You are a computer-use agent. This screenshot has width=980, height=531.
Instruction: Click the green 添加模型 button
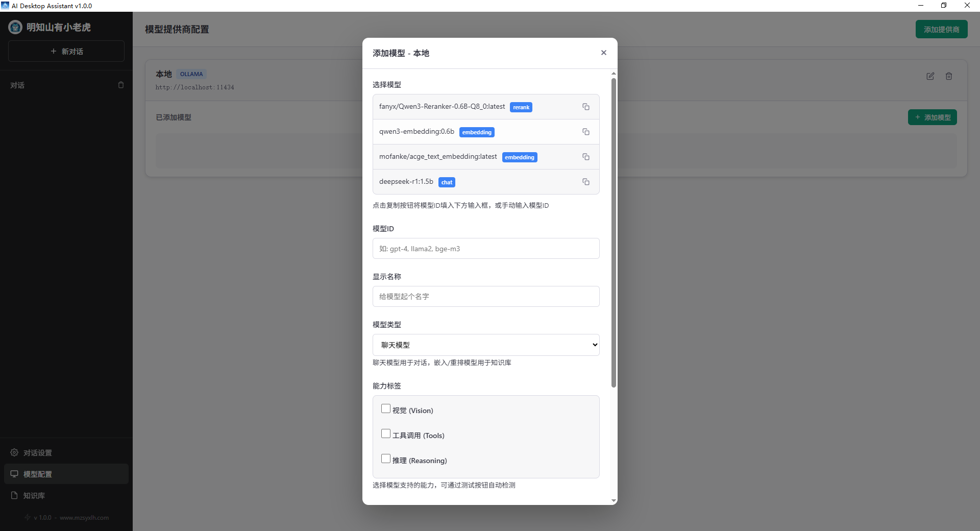pos(932,117)
